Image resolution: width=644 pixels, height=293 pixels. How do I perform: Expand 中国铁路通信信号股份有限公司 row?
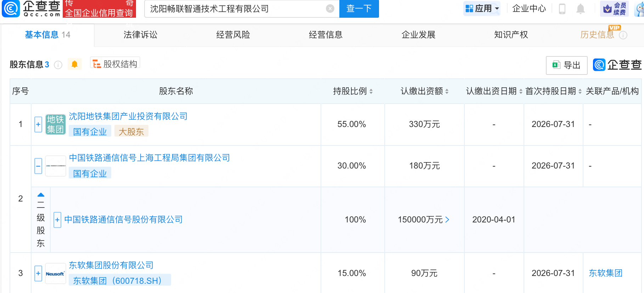[57, 220]
